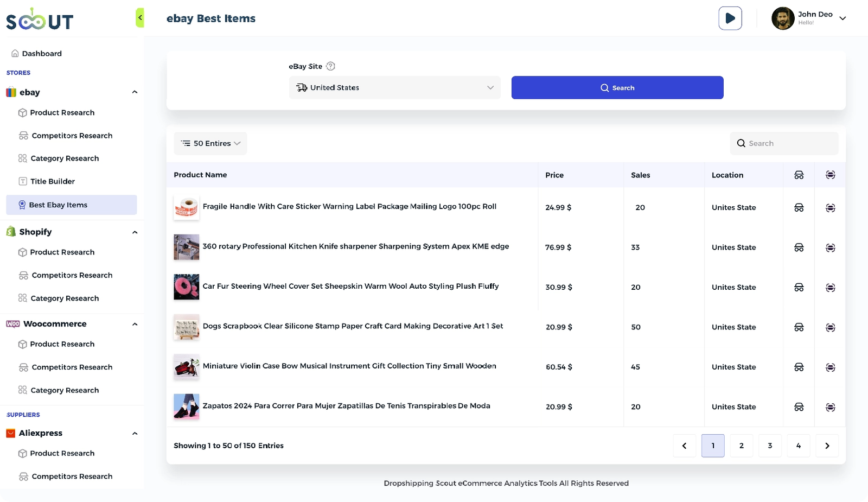Select pagination page 1
The image size is (868, 502).
pos(713,446)
